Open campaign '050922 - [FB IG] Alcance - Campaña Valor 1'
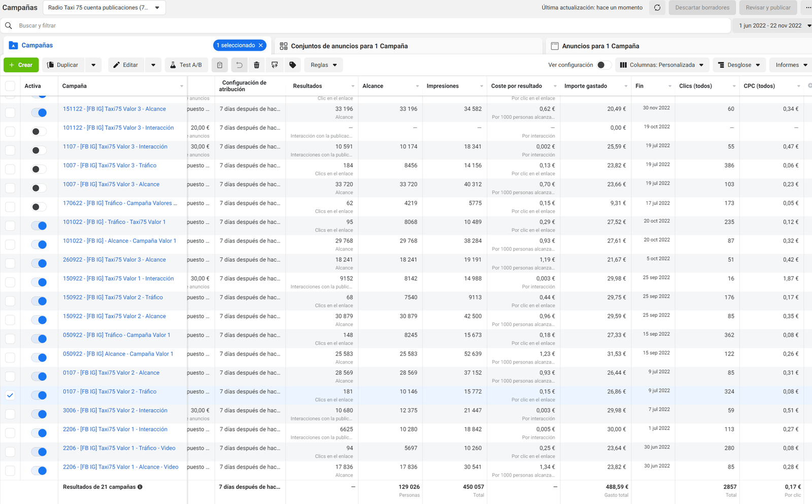Screen dimensions: 812x504 tap(118, 354)
